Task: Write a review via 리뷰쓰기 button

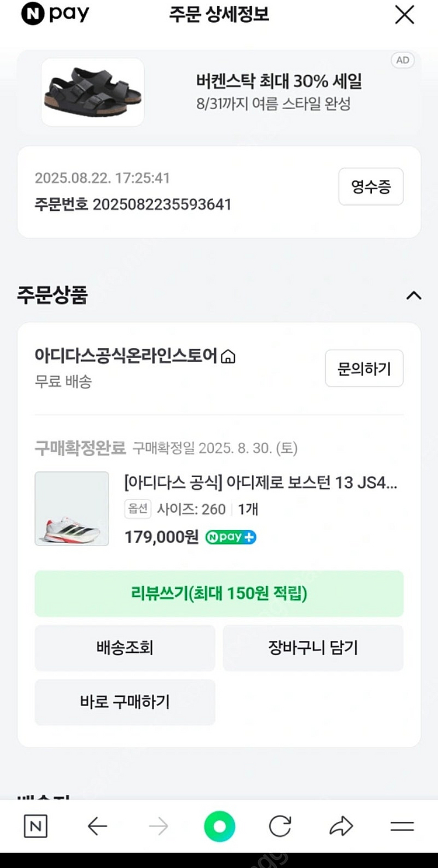Action: pyautogui.click(x=219, y=593)
